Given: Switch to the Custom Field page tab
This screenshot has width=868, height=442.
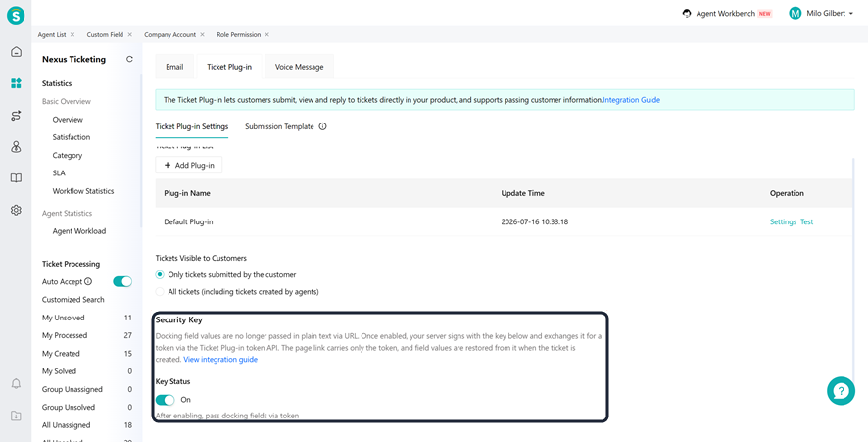Looking at the screenshot, I should (x=105, y=34).
